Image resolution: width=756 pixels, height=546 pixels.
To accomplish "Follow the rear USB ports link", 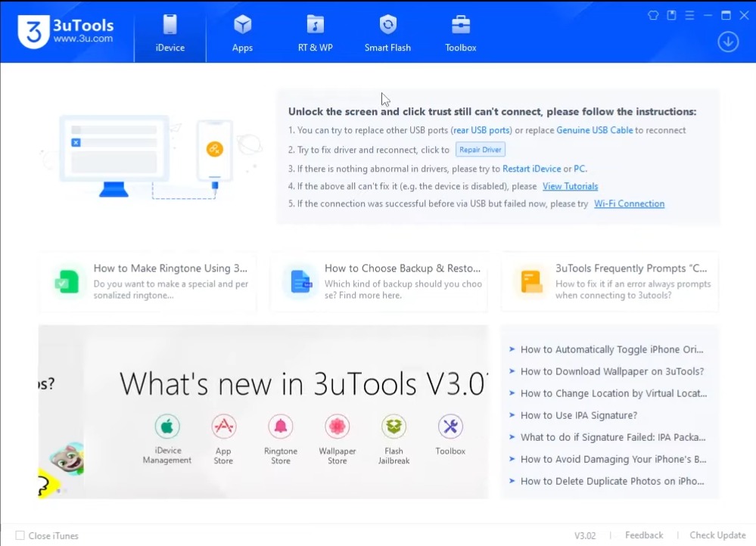I will click(x=481, y=130).
